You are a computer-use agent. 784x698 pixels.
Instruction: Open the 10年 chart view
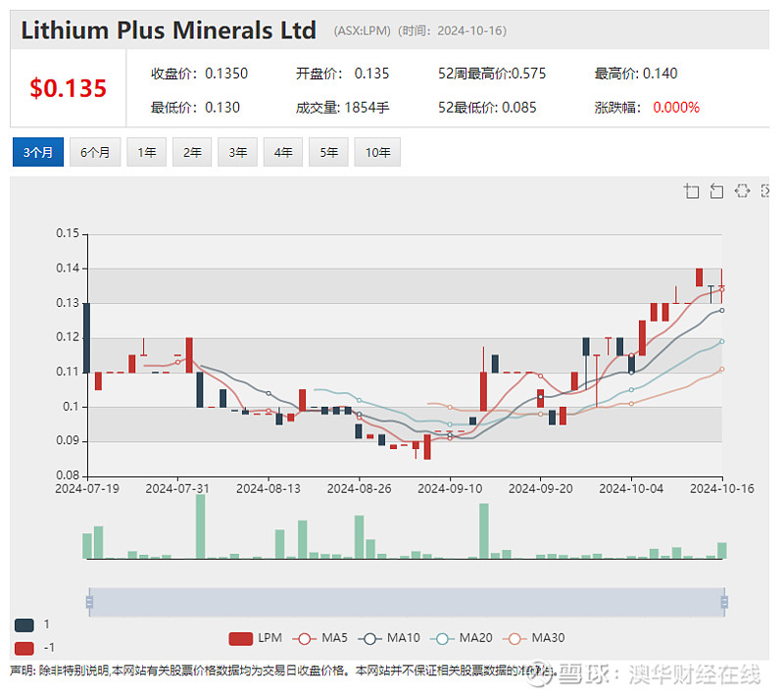377,152
